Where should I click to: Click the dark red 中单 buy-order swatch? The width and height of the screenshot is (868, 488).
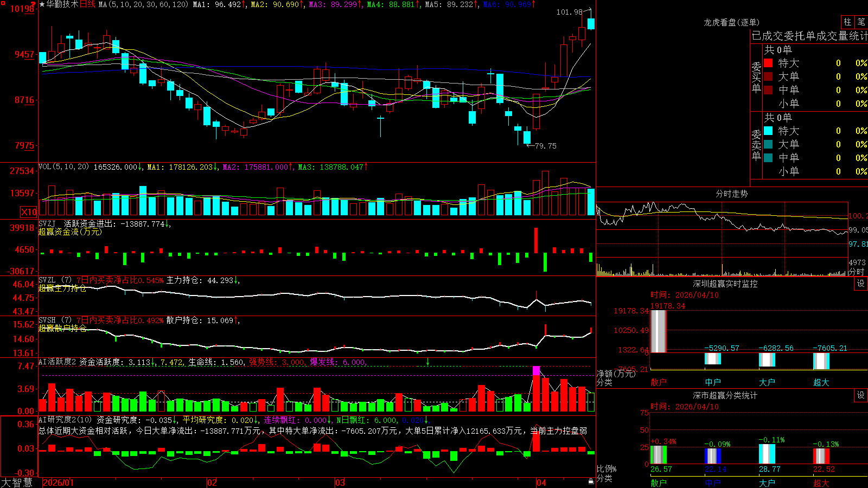tap(768, 90)
